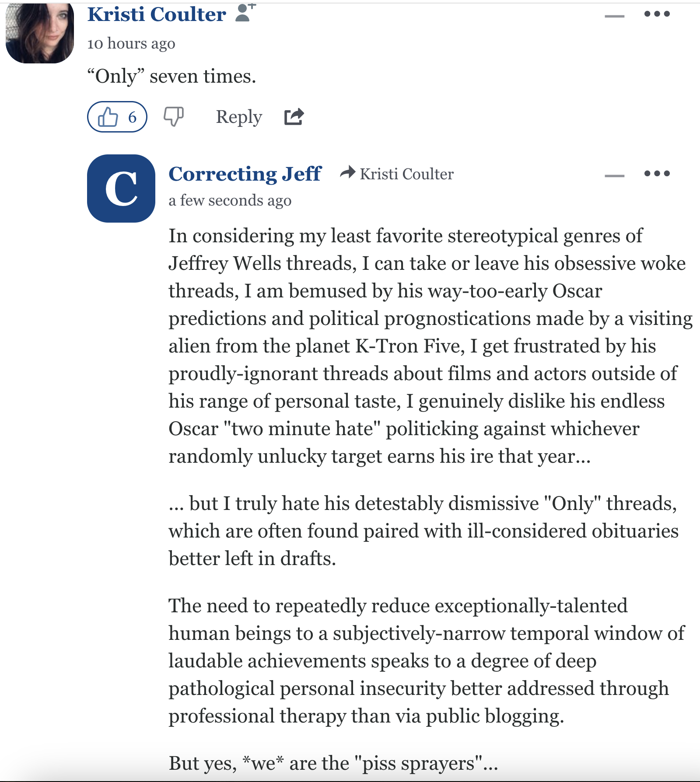Follow Kristi Coulter via the person-plus icon
The width and height of the screenshot is (700, 782).
click(x=245, y=13)
